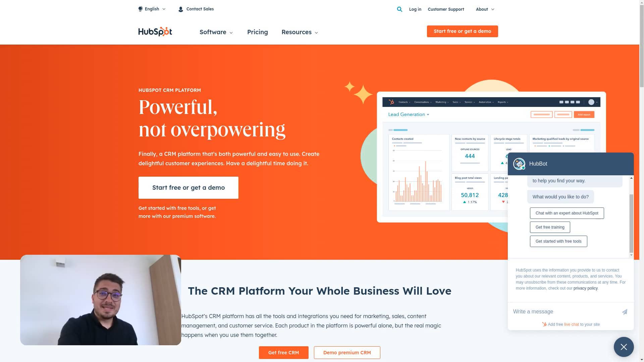
Task: Click Get started with free tools option
Action: pyautogui.click(x=558, y=241)
